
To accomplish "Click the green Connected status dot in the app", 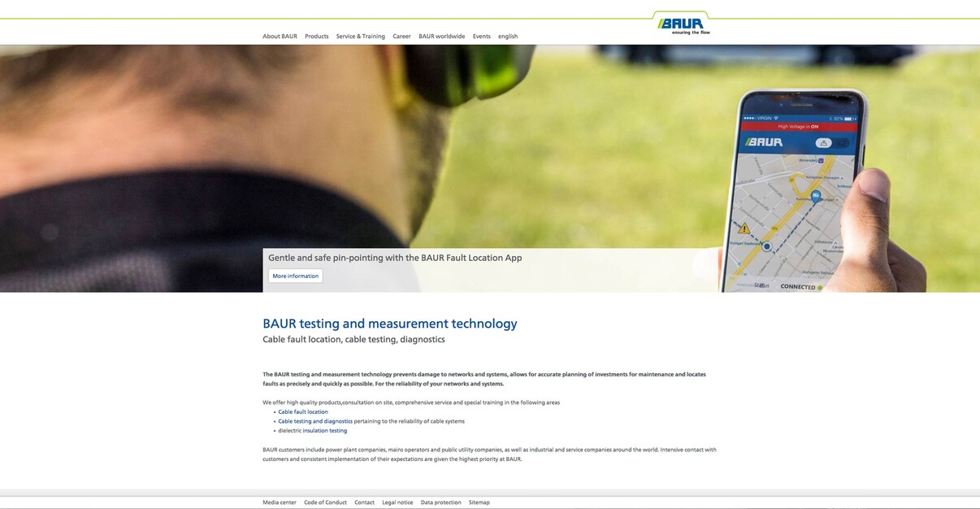I will pos(819,287).
